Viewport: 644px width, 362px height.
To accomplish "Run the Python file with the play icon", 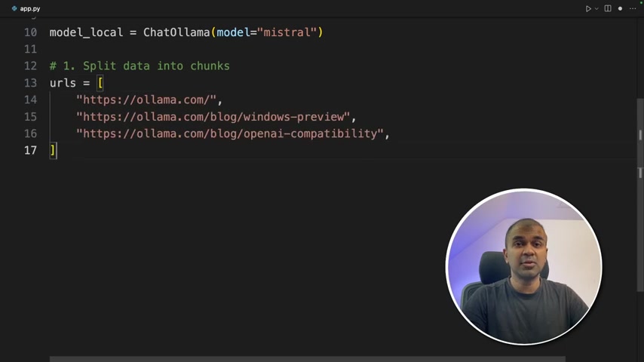I will (x=588, y=8).
